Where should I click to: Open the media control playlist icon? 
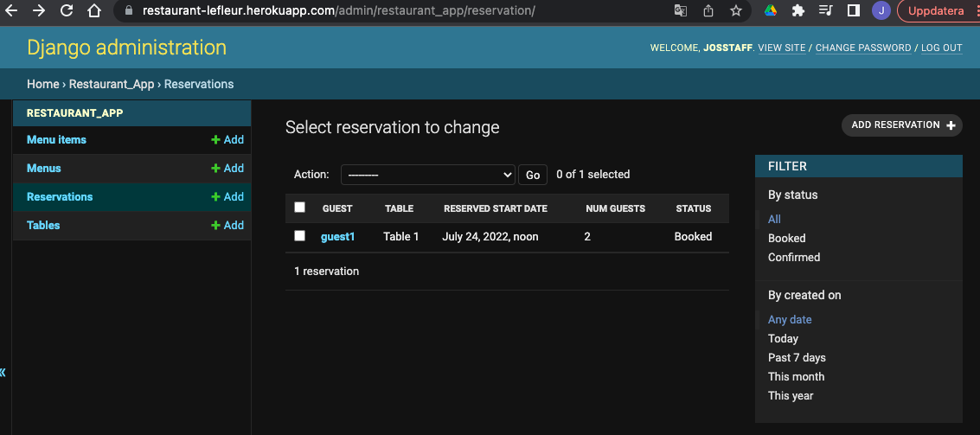[x=826, y=10]
